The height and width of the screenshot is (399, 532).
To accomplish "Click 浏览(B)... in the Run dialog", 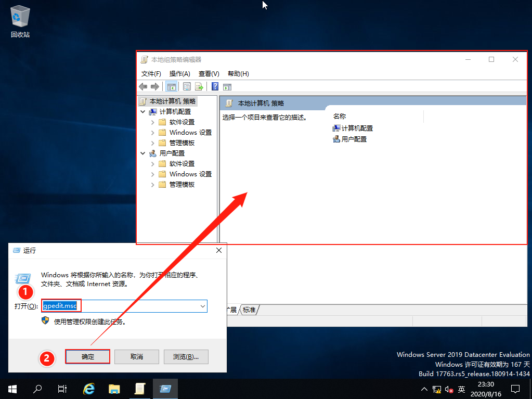I will (x=186, y=356).
